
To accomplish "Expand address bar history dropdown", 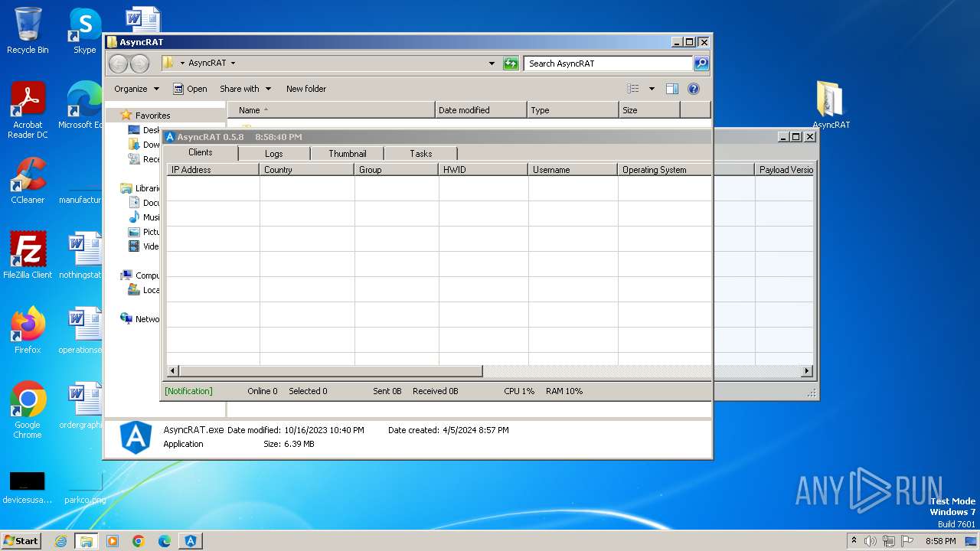I will [x=492, y=64].
